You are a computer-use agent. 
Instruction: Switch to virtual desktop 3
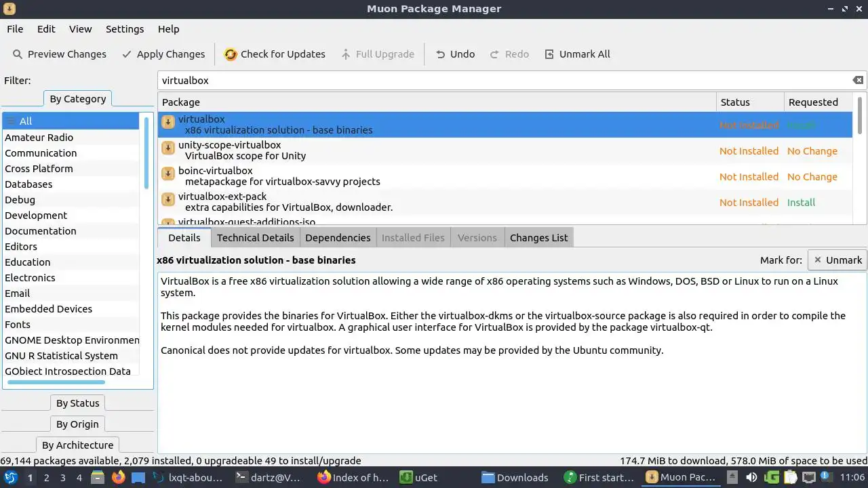tap(62, 477)
